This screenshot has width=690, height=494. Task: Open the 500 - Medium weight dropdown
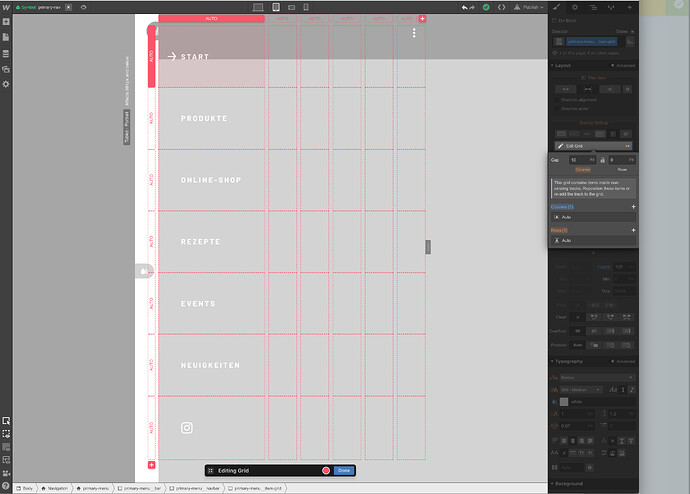[x=580, y=390]
